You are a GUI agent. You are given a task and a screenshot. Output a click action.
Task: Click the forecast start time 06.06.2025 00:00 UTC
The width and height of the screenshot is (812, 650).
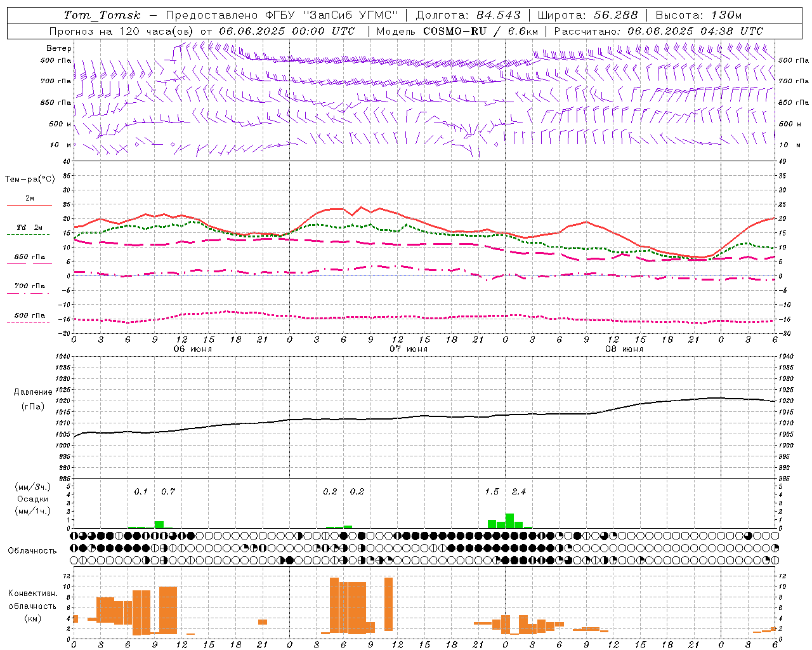(x=287, y=31)
